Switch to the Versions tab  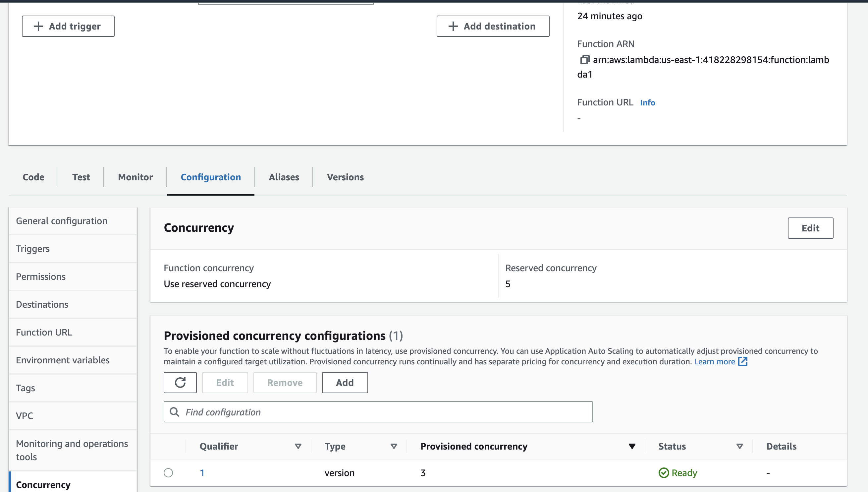(345, 177)
